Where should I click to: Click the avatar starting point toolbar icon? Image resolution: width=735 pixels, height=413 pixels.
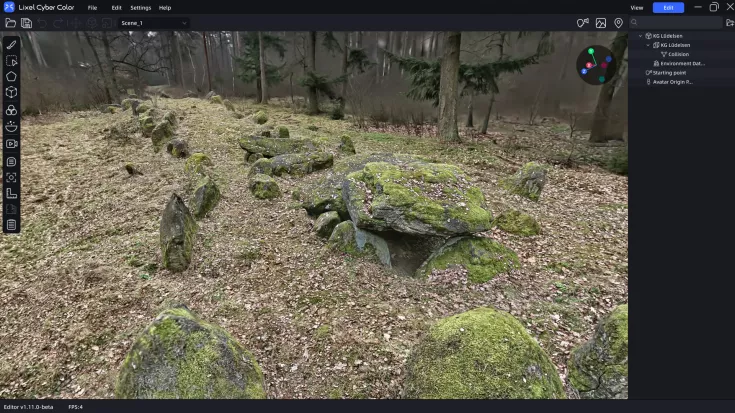583,23
